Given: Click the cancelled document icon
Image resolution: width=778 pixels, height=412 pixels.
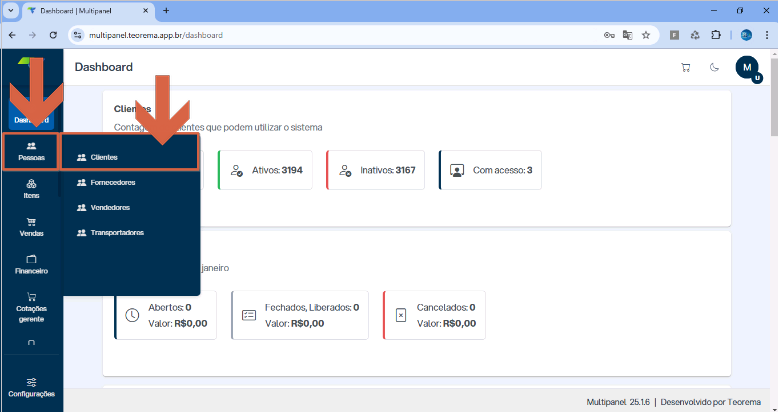Looking at the screenshot, I should tap(401, 315).
